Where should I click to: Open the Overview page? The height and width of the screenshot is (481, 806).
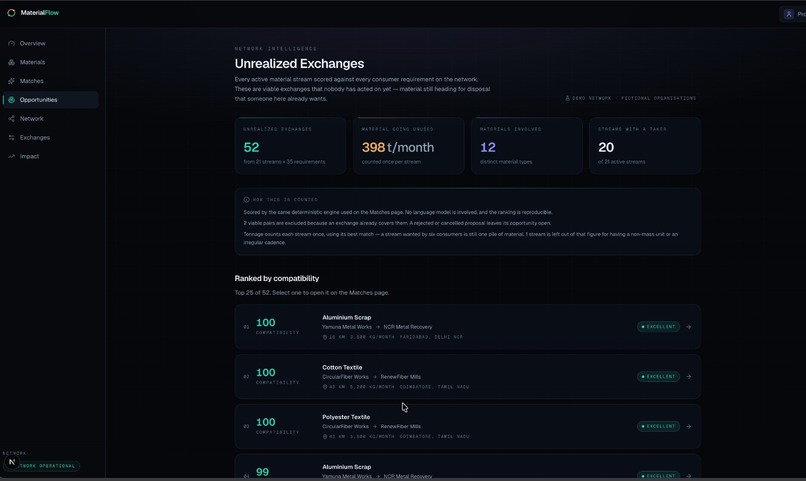pos(50,44)
